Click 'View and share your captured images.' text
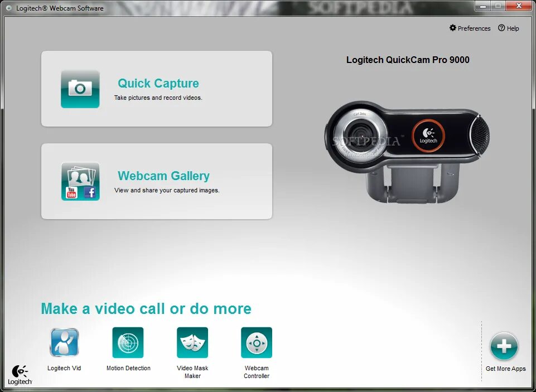 coord(167,190)
